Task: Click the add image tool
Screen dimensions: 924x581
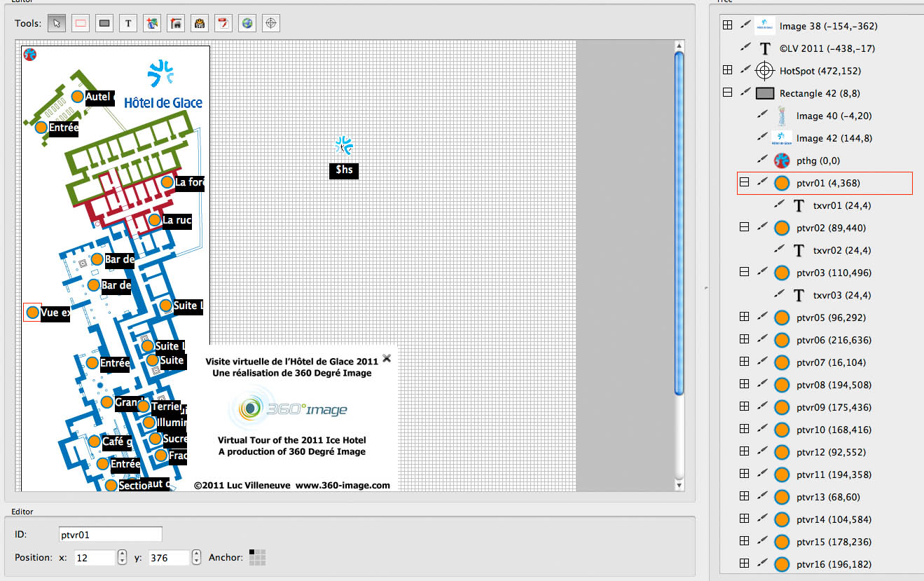Action: click(152, 23)
